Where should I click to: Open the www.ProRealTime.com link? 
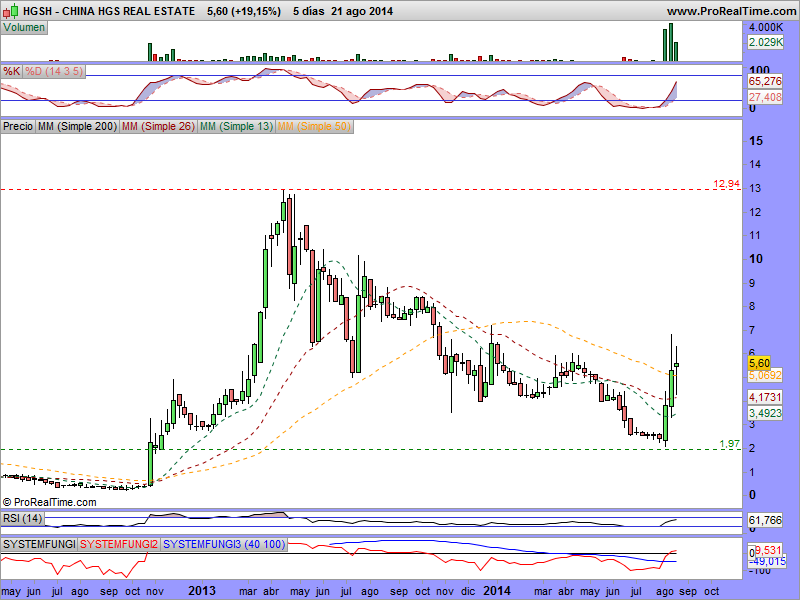(731, 11)
